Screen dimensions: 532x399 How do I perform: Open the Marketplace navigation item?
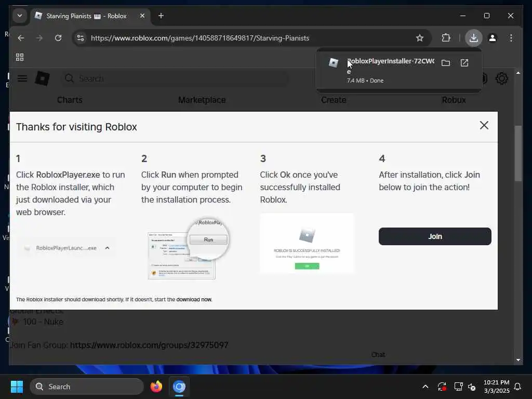[x=202, y=100]
